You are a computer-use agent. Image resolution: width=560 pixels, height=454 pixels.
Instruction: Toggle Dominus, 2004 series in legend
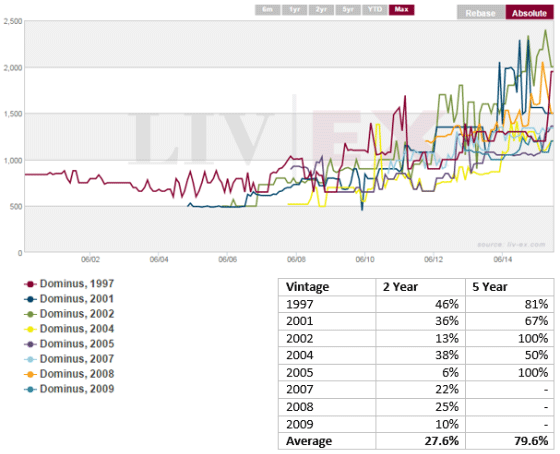pyautogui.click(x=69, y=329)
